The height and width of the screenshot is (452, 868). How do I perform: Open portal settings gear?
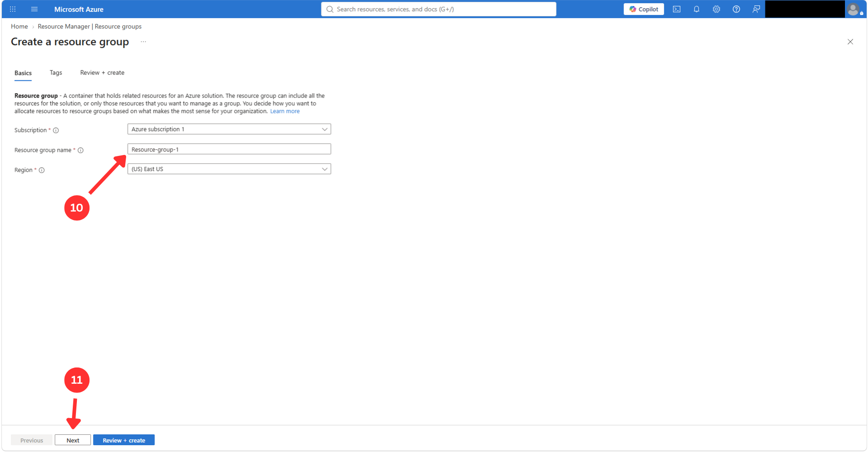coord(717,9)
